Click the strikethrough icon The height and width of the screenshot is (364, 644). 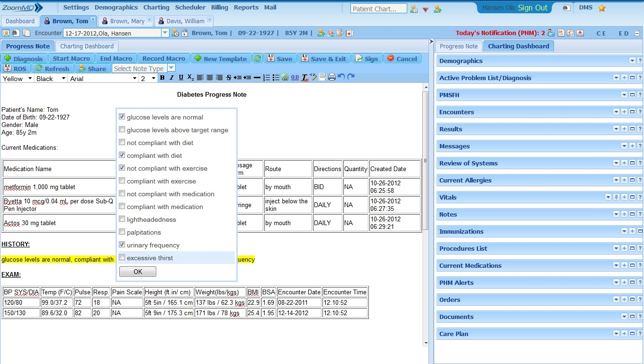tap(229, 78)
